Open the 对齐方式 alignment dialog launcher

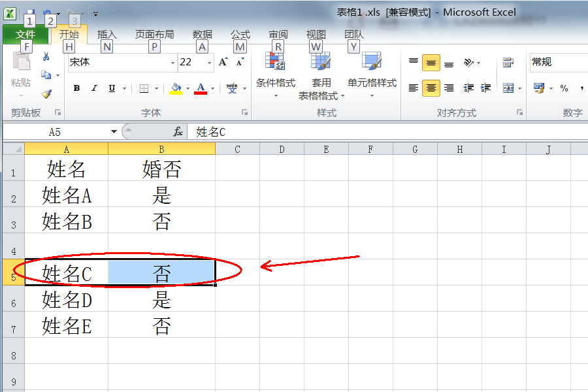(519, 112)
